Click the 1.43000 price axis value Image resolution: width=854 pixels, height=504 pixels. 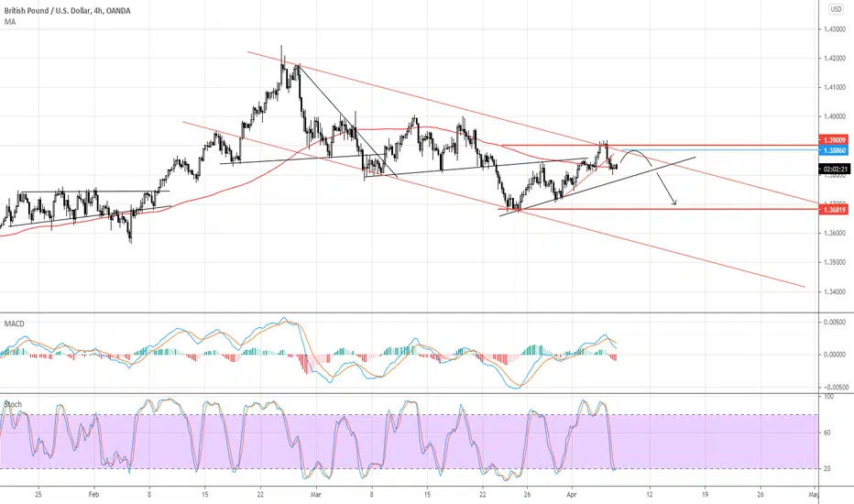(835, 29)
